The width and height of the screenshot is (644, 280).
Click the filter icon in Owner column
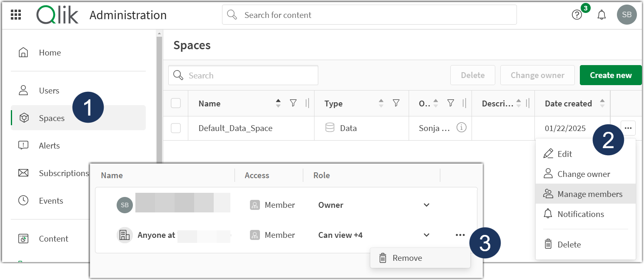[450, 103]
